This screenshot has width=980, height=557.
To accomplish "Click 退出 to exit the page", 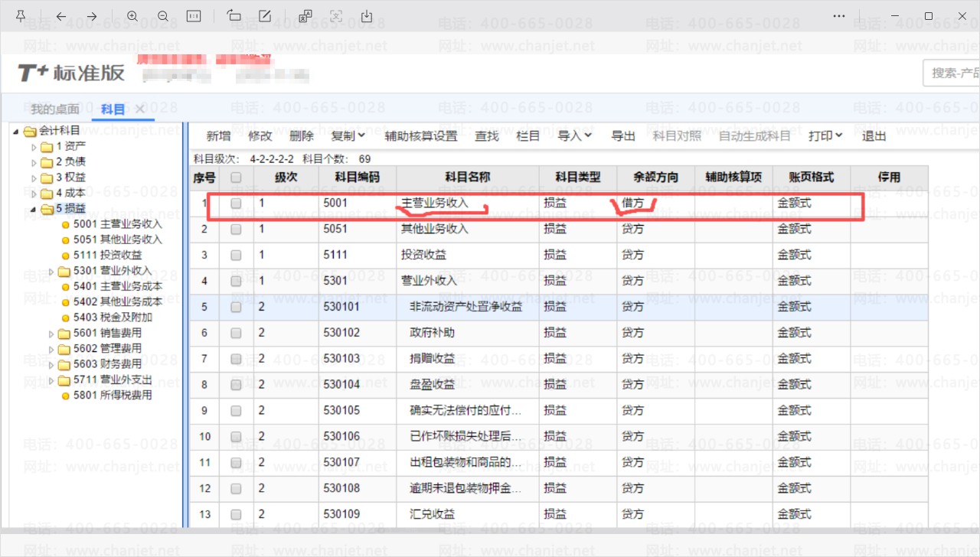I will pyautogui.click(x=874, y=136).
